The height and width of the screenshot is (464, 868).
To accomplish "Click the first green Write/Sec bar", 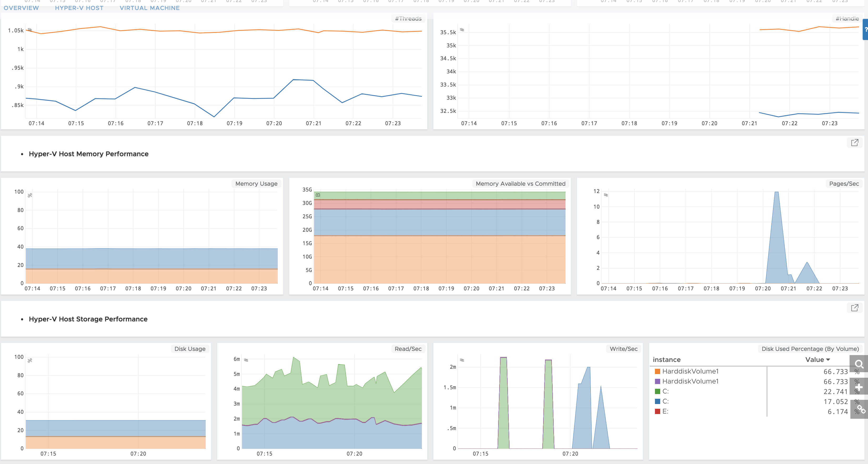I will (x=503, y=403).
